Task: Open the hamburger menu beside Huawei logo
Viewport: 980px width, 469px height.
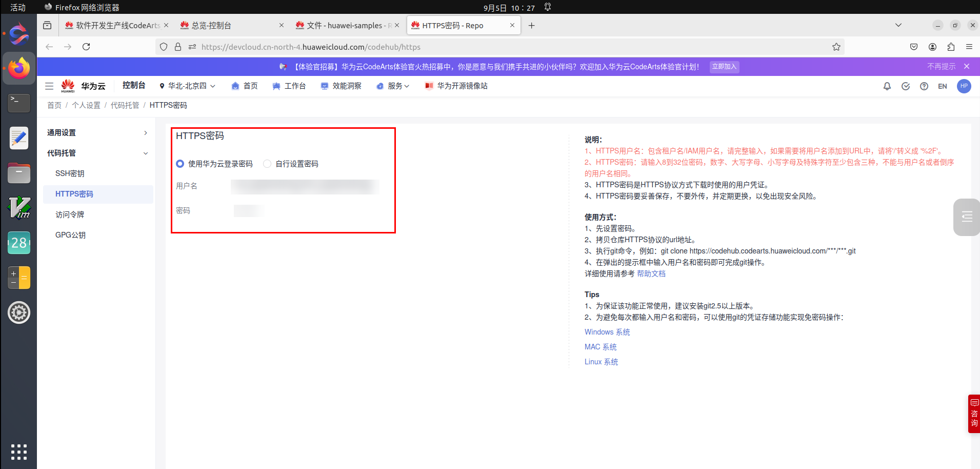Action: click(49, 86)
